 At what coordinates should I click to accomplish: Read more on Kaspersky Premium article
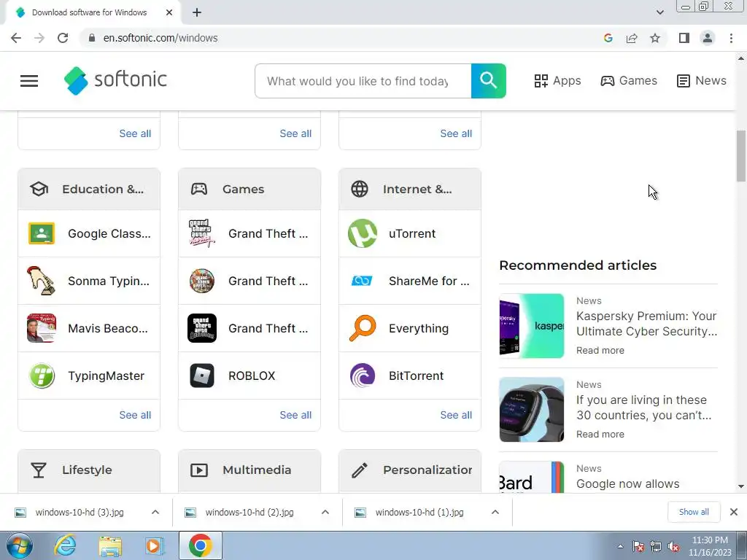[x=600, y=351]
